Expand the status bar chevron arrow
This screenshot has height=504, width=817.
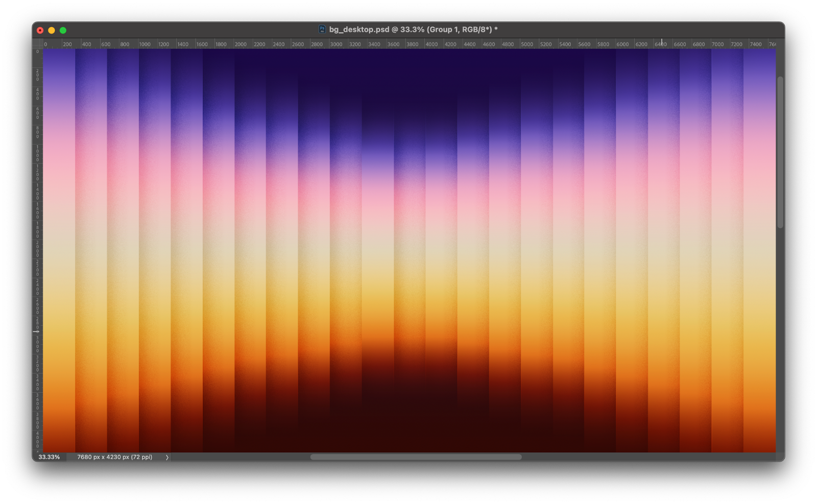tap(167, 458)
